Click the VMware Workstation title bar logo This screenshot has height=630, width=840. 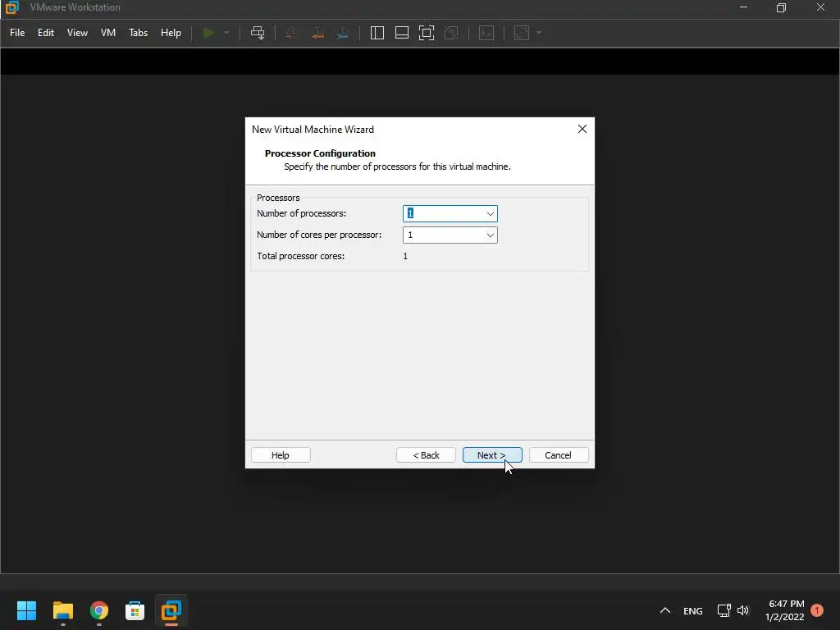11,7
